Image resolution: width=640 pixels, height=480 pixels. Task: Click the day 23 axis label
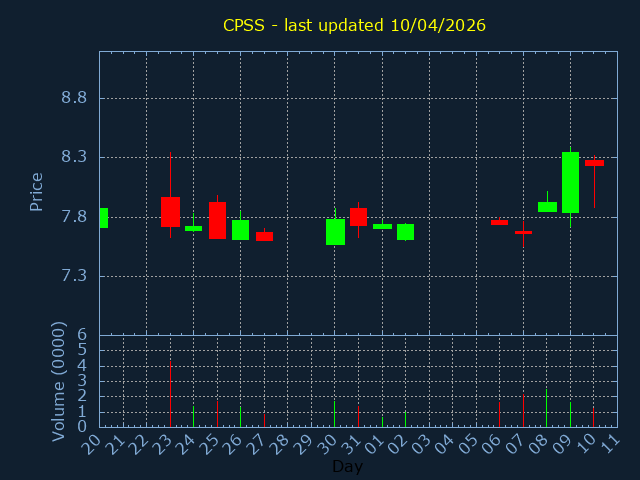pyautogui.click(x=162, y=444)
